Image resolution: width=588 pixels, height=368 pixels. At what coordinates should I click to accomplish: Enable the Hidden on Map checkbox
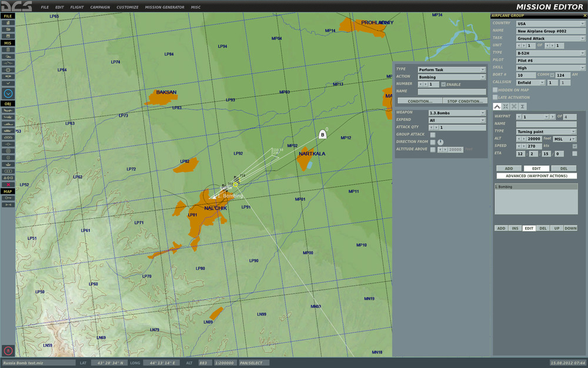495,89
